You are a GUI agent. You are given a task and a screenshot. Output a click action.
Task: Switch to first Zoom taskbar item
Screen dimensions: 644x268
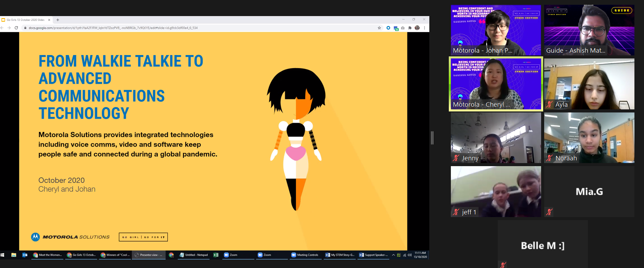[x=238, y=255]
